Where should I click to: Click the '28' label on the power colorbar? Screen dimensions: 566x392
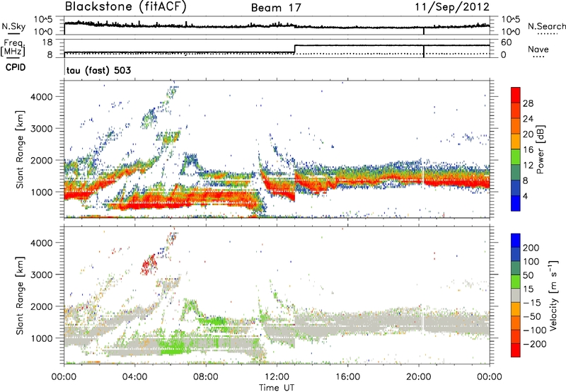[x=528, y=103]
